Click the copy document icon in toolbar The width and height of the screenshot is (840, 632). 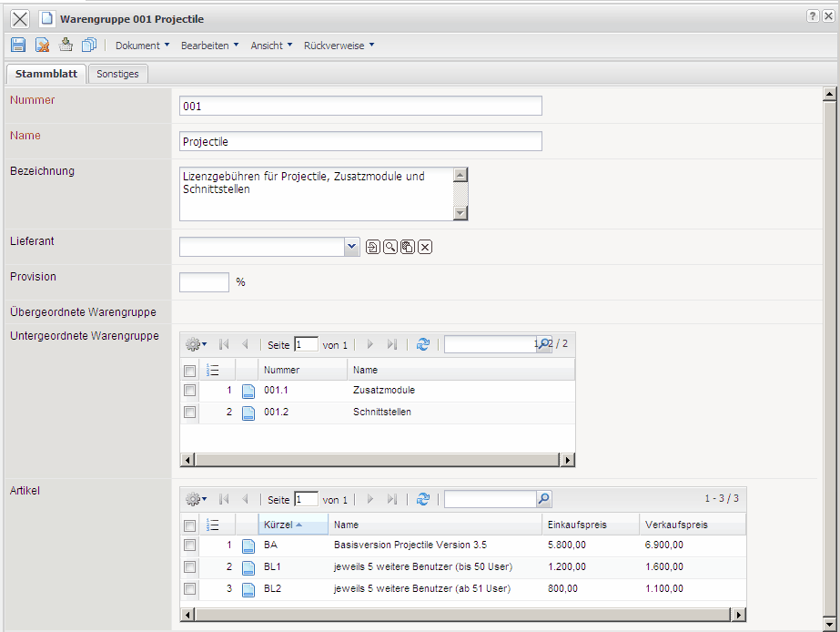coord(89,45)
